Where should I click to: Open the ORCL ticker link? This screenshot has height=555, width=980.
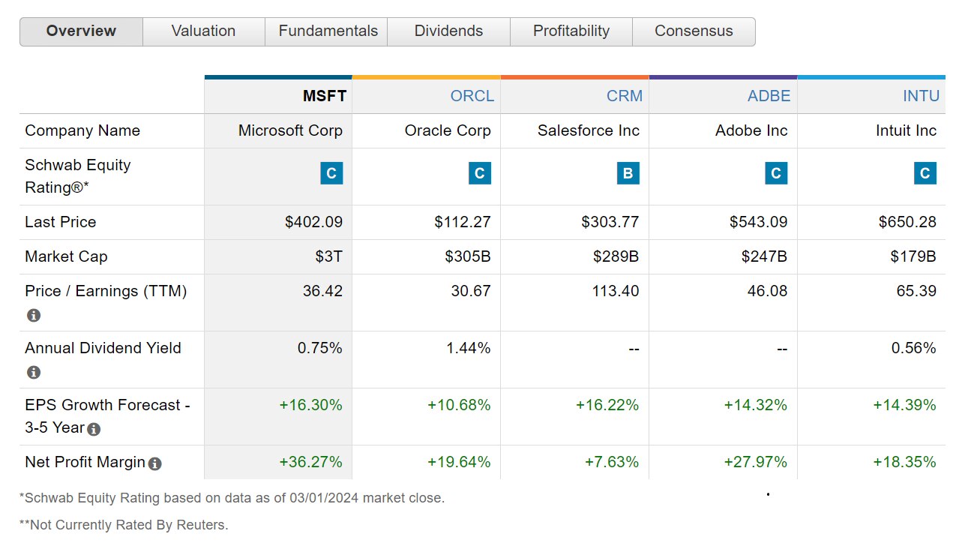pyautogui.click(x=472, y=96)
